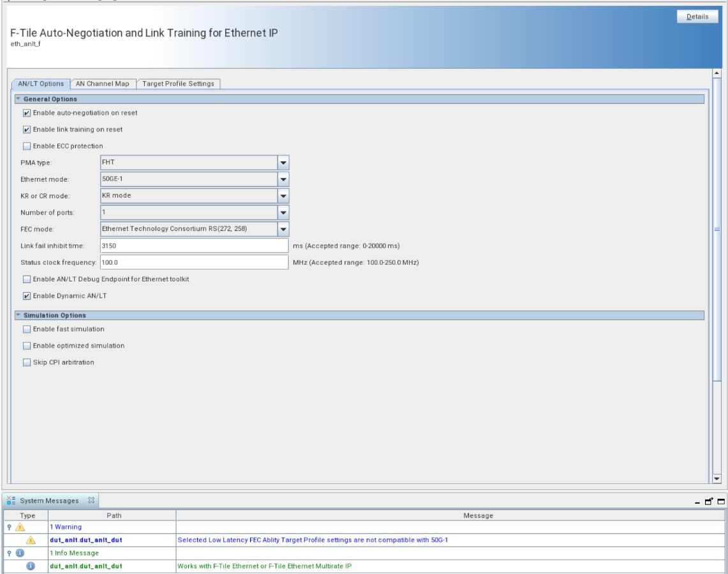The width and height of the screenshot is (728, 574).
Task: Select the '1 Warning' row
Action: click(x=364, y=527)
